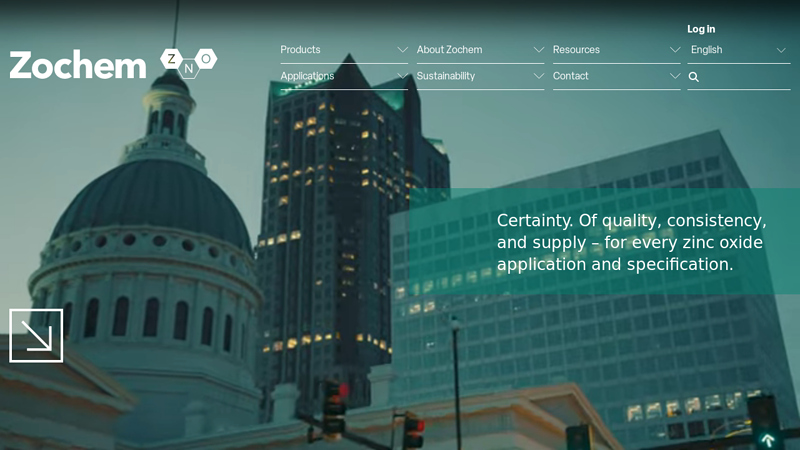Click the Zochem logo wordmark
Image resolution: width=800 pixels, height=450 pixels.
coord(78,66)
